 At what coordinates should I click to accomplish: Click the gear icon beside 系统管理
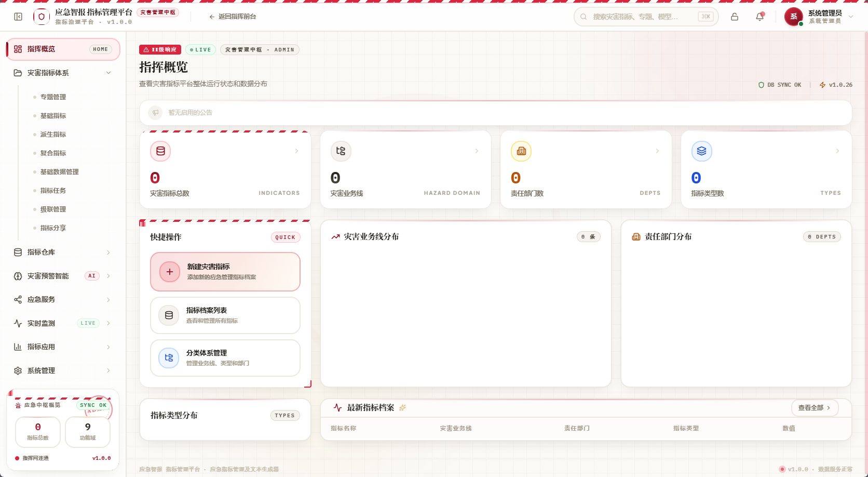click(x=18, y=370)
